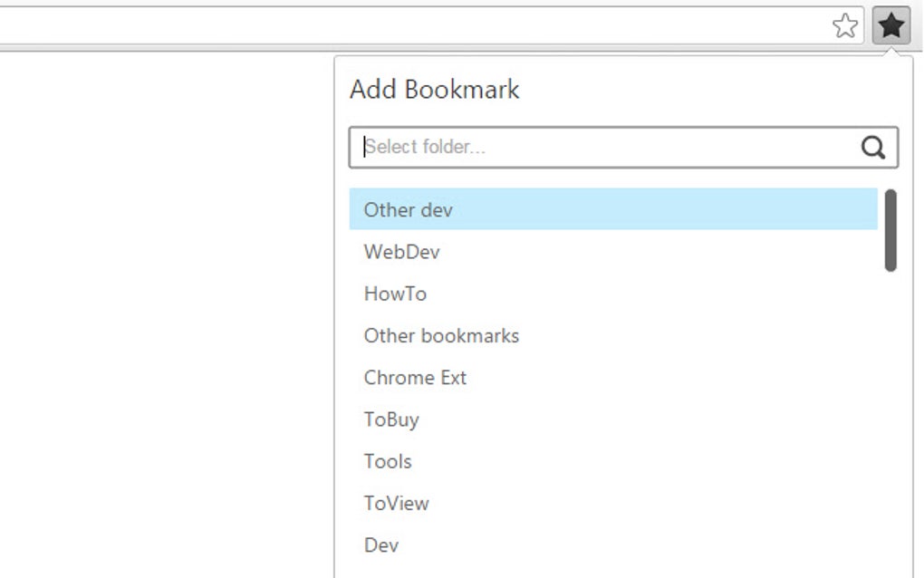
Task: Open the Add Bookmark popup via star icon
Action: coord(890,24)
